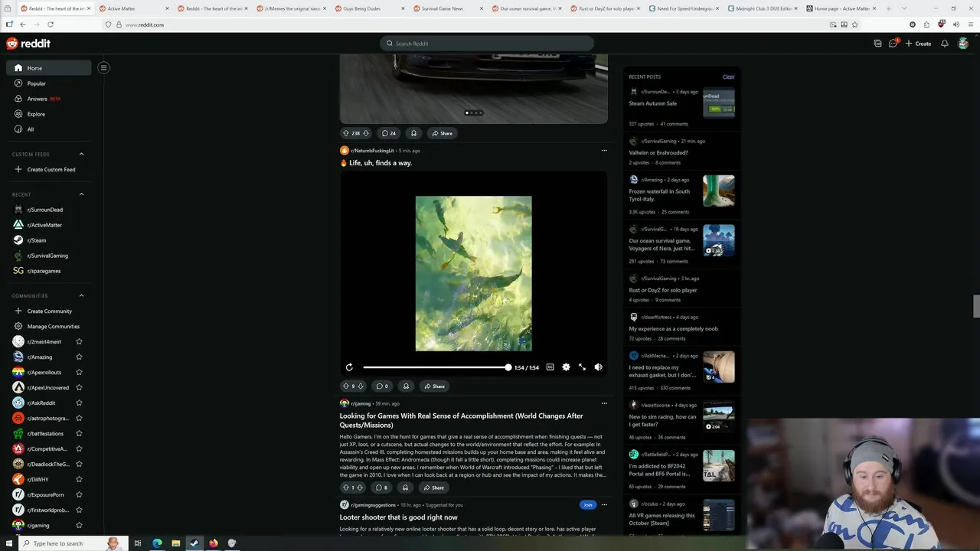Open the user avatar menu
This screenshot has height=551, width=980.
click(963, 44)
